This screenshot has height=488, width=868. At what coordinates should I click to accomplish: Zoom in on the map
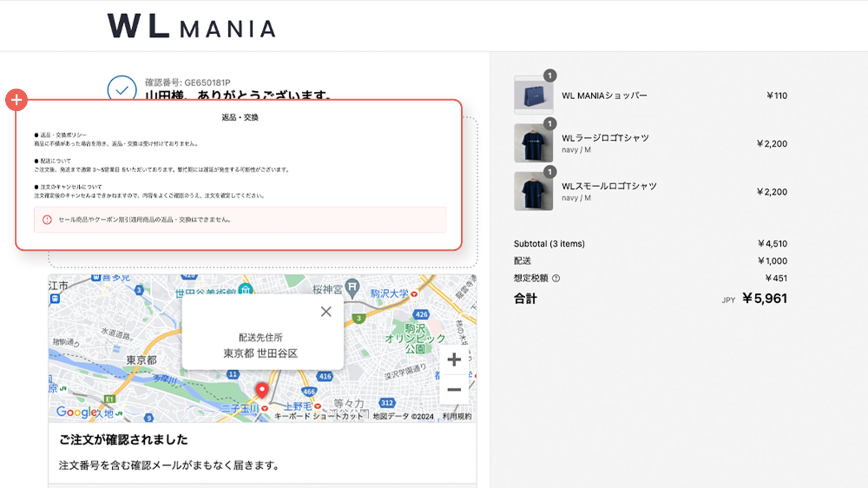click(x=454, y=359)
